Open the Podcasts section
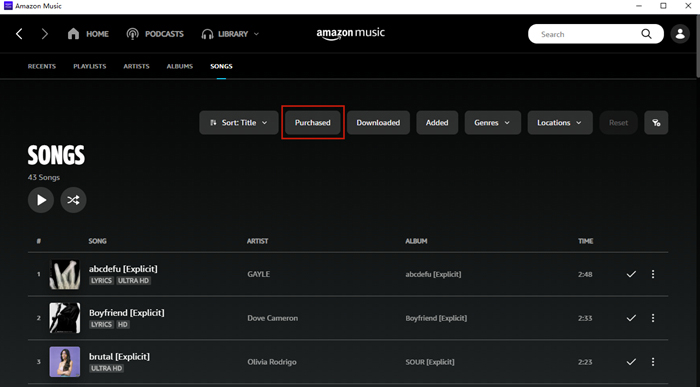 click(155, 34)
